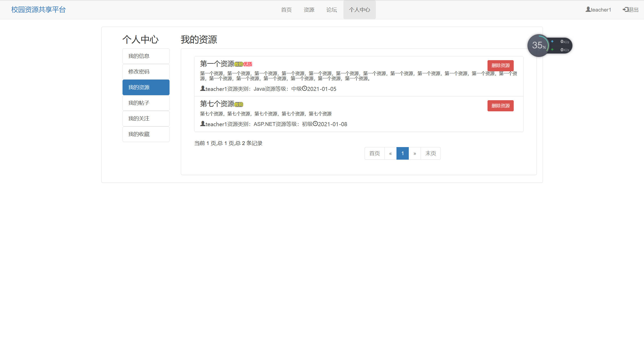The width and height of the screenshot is (644, 346).
Task: Select page 1 in pagination
Action: [403, 153]
